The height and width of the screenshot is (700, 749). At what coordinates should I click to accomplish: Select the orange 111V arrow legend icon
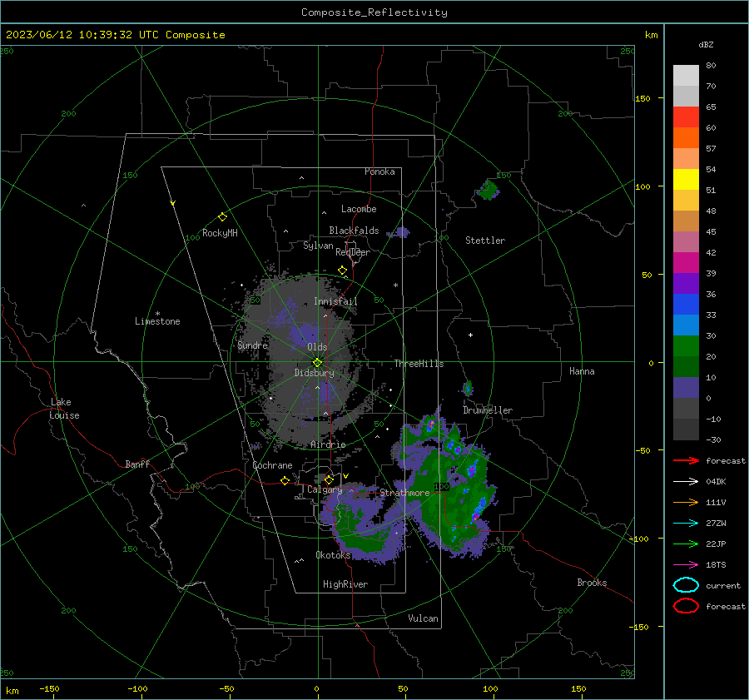coord(686,502)
